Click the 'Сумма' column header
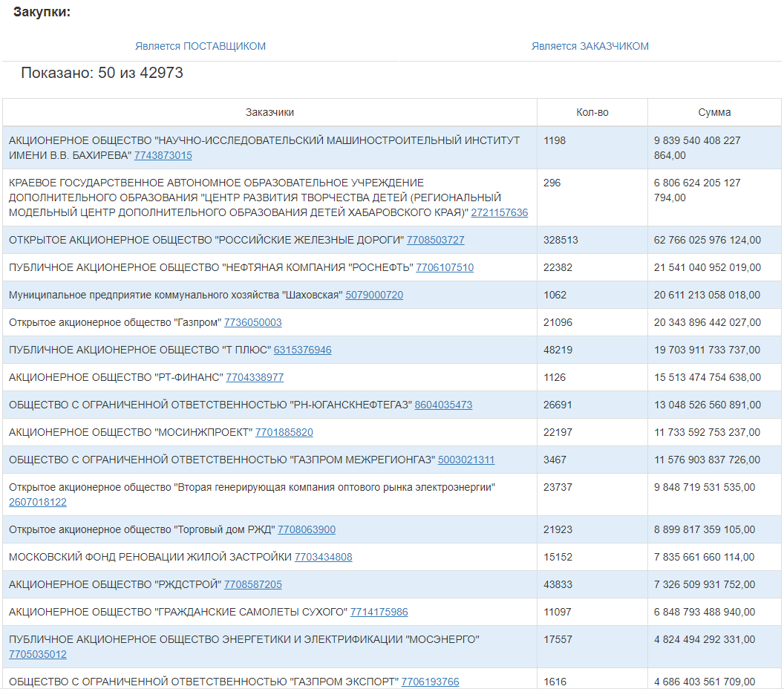784x689 pixels. pos(714,112)
